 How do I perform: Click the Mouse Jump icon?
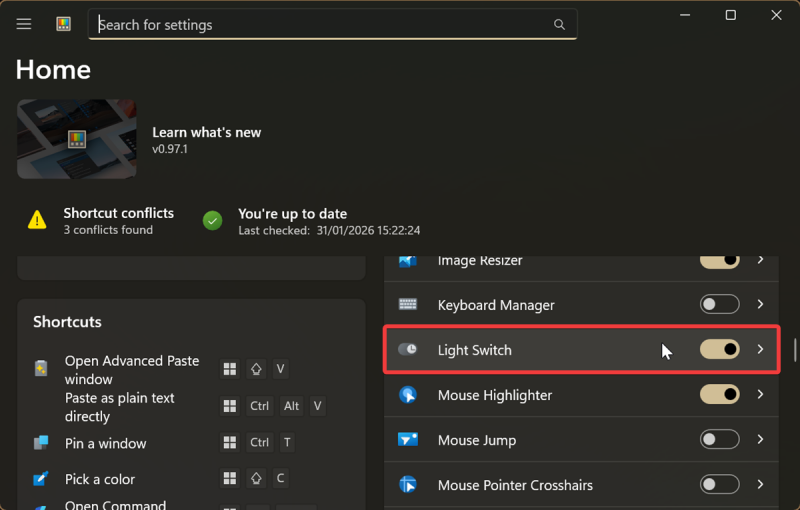[x=408, y=440]
